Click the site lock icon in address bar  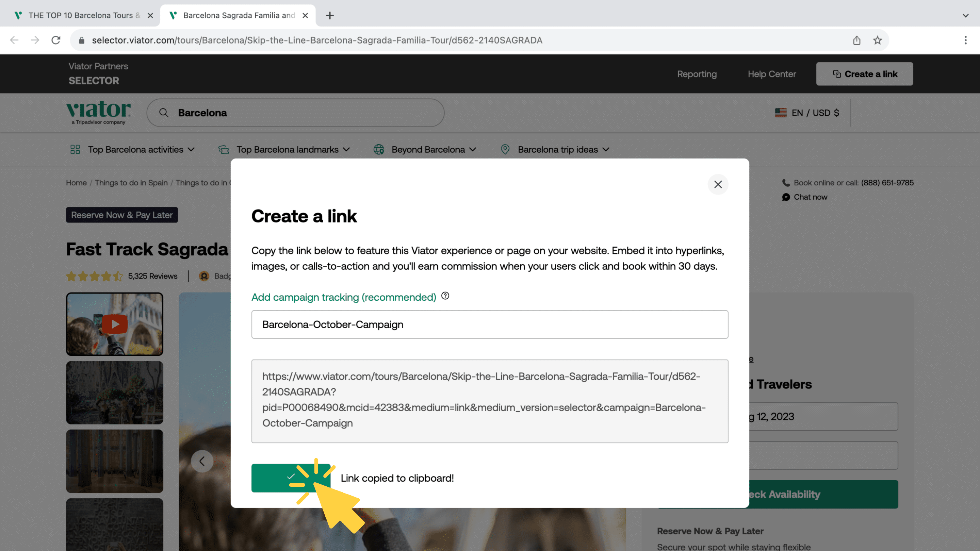(x=81, y=40)
